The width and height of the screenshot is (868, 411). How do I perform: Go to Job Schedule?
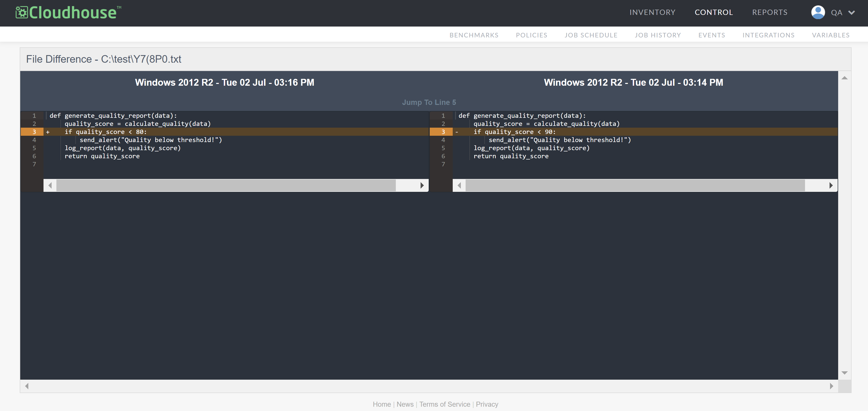pyautogui.click(x=591, y=35)
